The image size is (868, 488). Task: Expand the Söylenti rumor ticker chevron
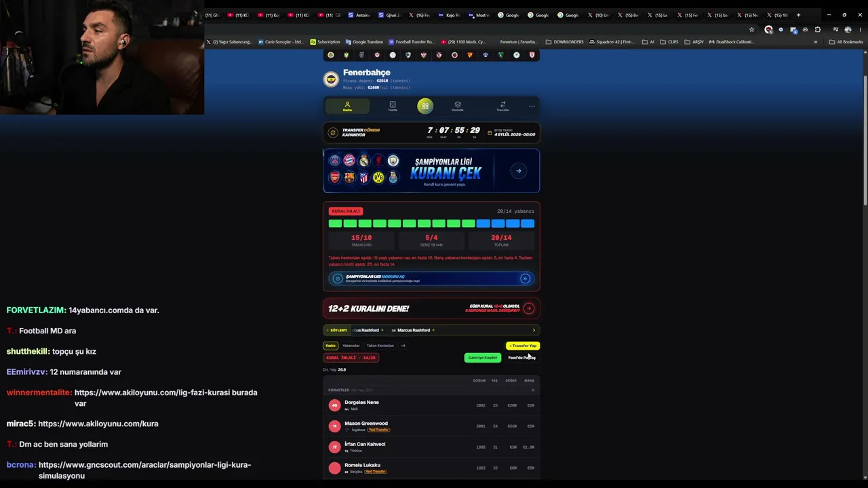tap(534, 330)
